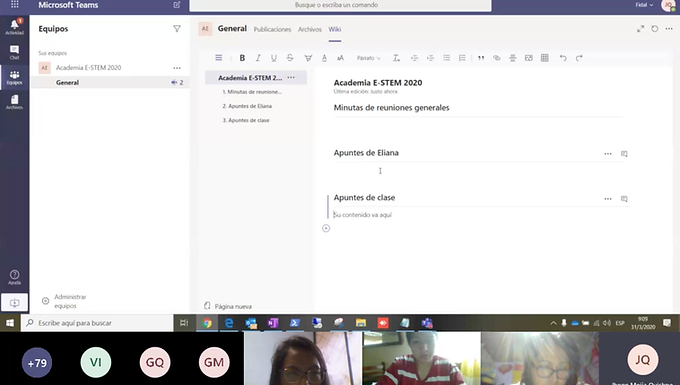Apply bold formatting in wiki toolbar
680x385 pixels.
pyautogui.click(x=242, y=58)
